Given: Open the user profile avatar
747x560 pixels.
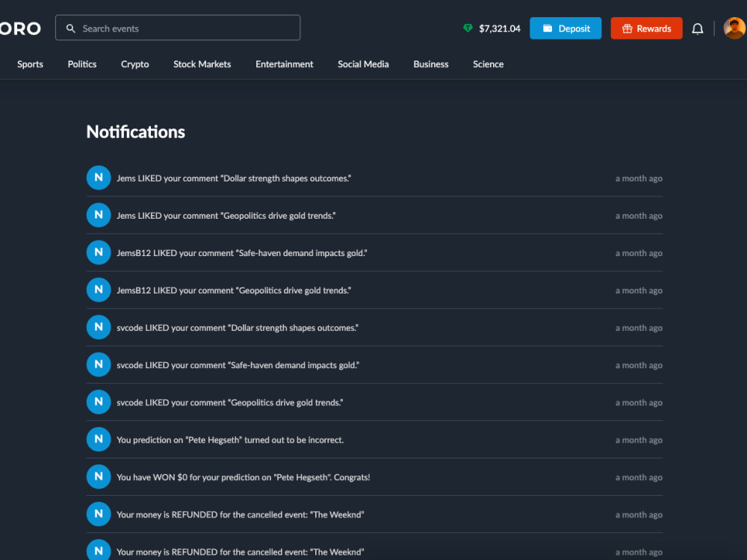Looking at the screenshot, I should (x=734, y=28).
